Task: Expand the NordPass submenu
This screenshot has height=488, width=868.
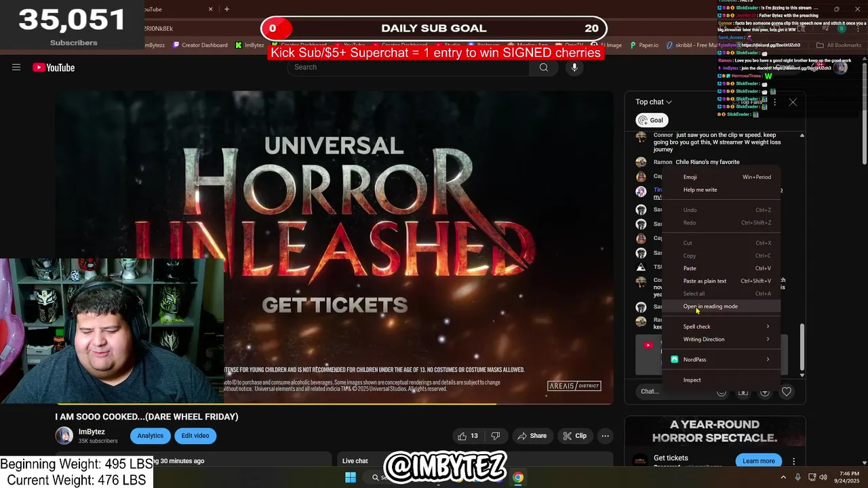Action: pos(721,359)
